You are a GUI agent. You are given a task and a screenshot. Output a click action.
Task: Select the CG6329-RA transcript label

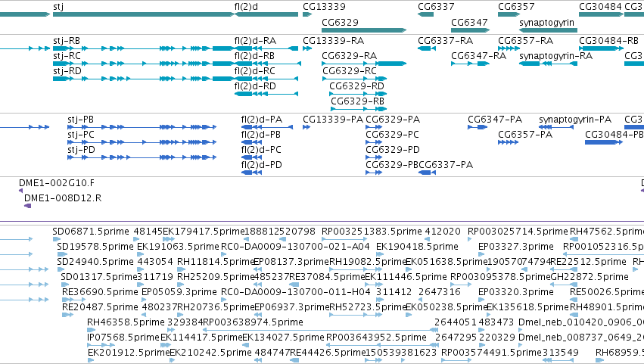(349, 56)
